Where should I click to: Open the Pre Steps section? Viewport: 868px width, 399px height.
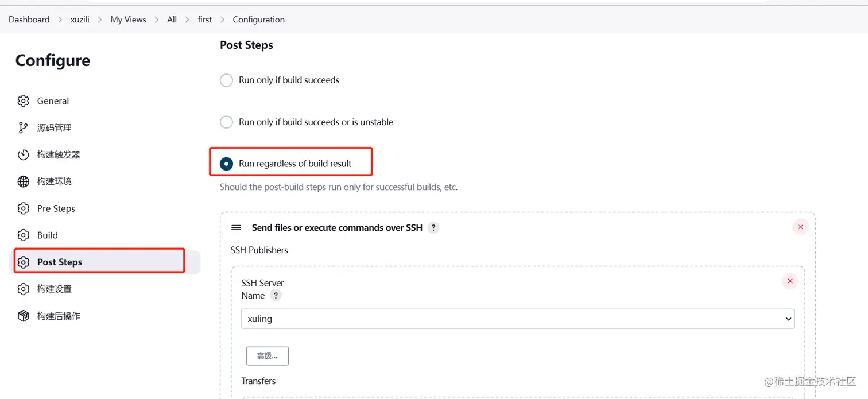coord(56,208)
